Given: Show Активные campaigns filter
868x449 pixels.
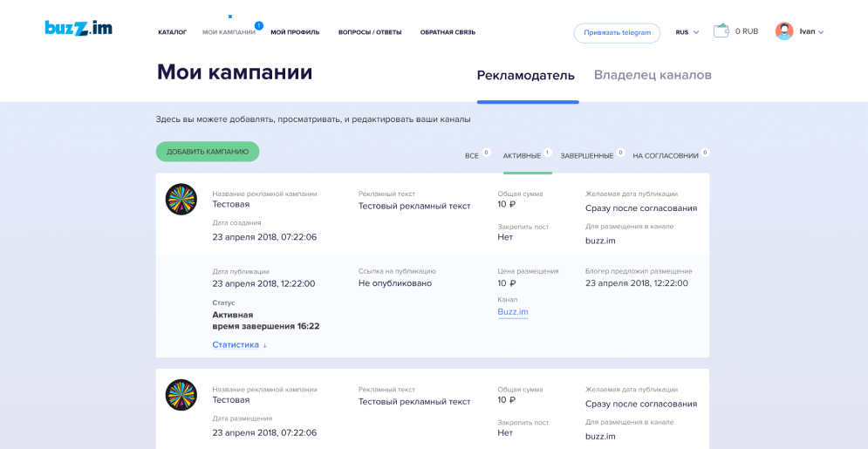Looking at the screenshot, I should [522, 155].
